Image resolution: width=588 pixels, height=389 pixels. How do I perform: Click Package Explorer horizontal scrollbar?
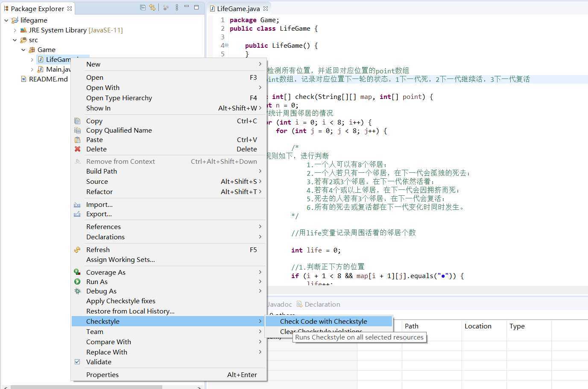tap(86, 387)
